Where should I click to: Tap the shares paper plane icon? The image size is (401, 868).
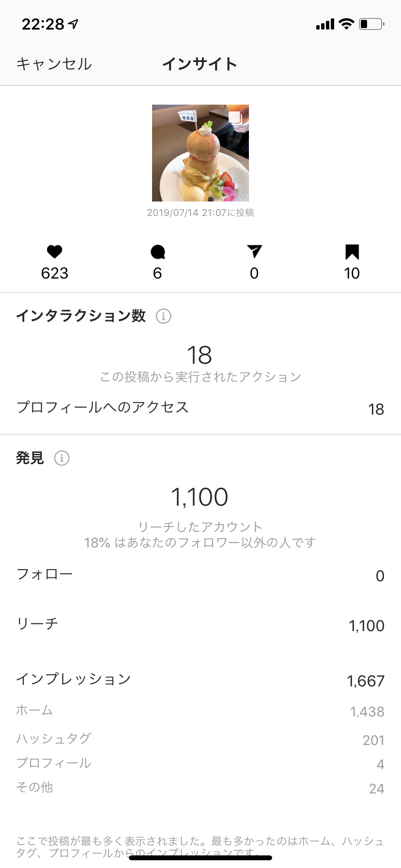(254, 251)
